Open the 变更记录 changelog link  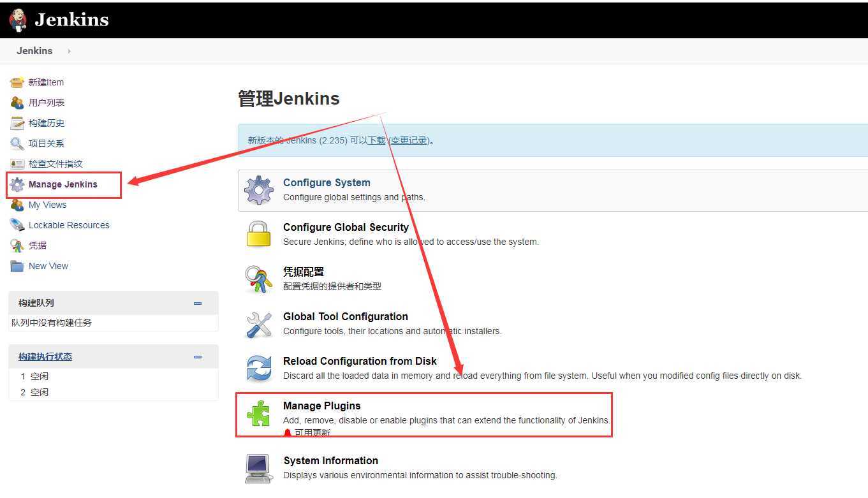coord(409,140)
